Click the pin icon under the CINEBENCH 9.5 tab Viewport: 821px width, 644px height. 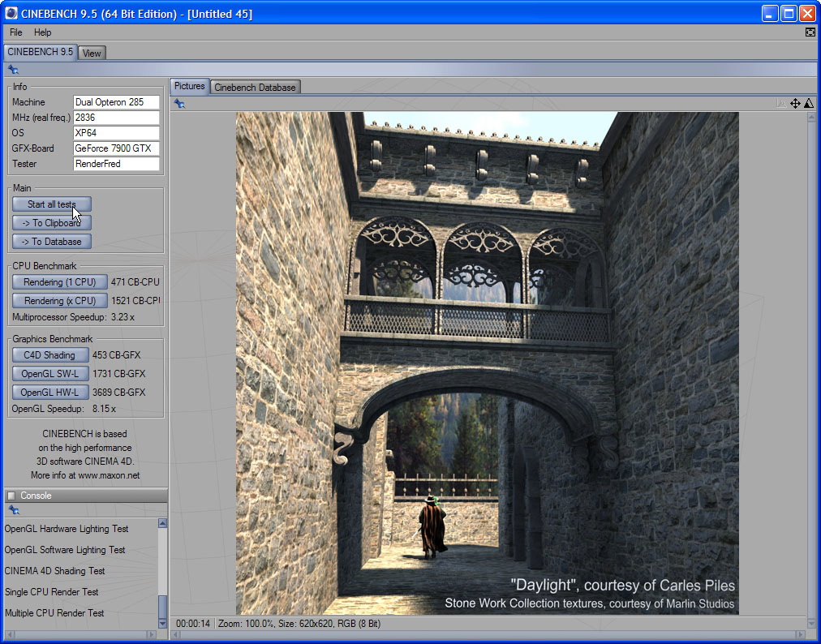(13, 70)
